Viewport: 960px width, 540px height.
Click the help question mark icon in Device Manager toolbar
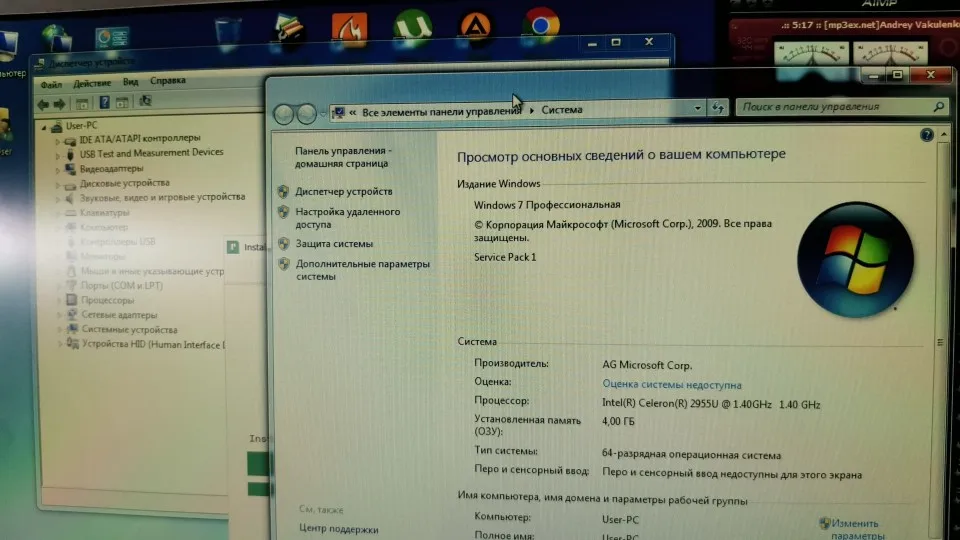tap(105, 102)
